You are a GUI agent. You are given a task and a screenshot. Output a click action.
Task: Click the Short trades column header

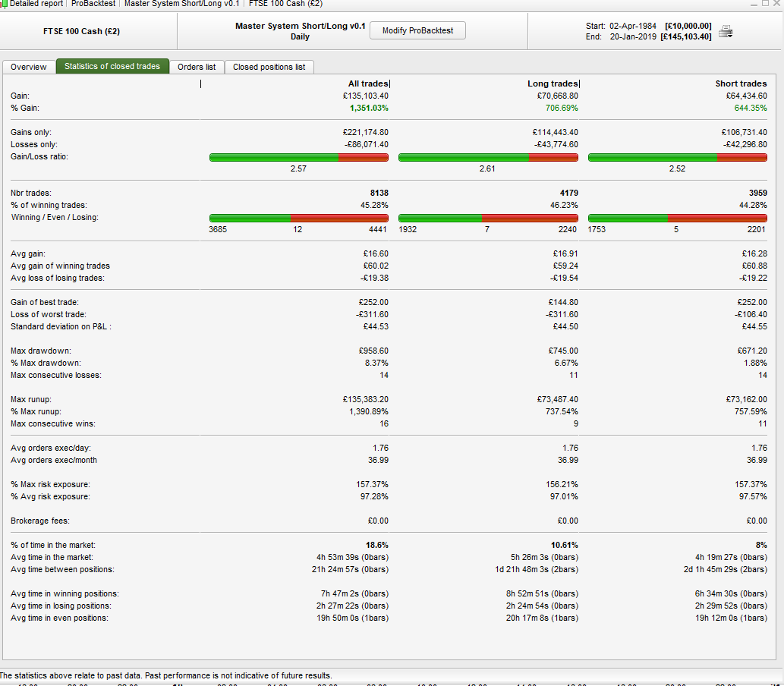741,83
